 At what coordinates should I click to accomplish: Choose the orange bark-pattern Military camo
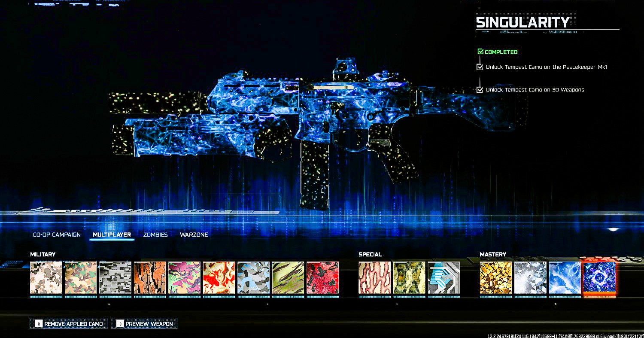pyautogui.click(x=150, y=277)
